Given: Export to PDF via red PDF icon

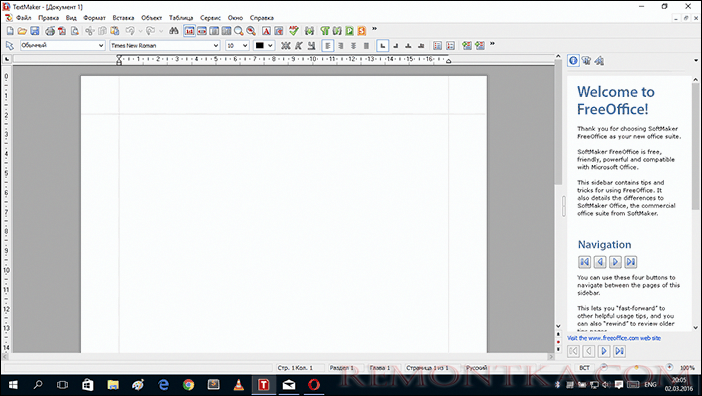Looking at the screenshot, I should pos(62,30).
